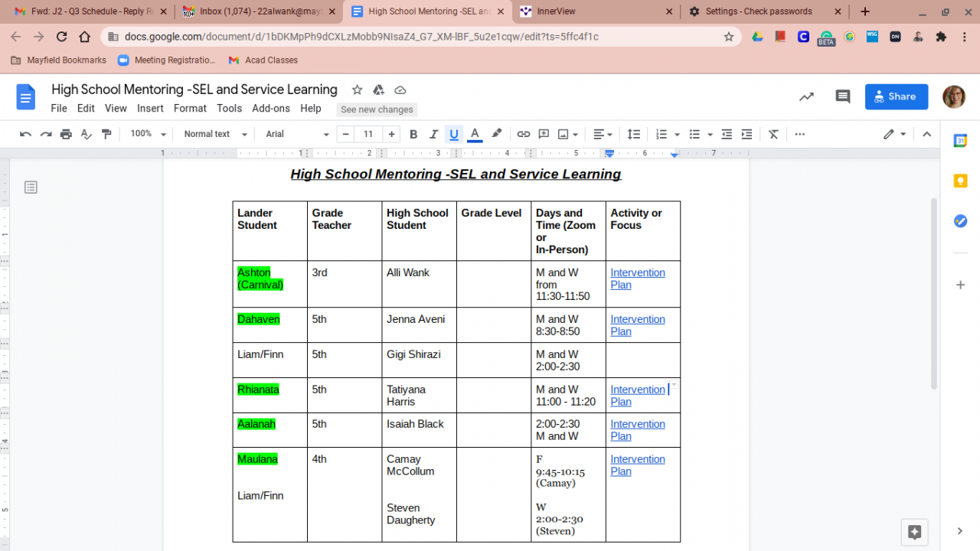The image size is (980, 551).
Task: Select the Paint format tool
Action: tap(106, 134)
